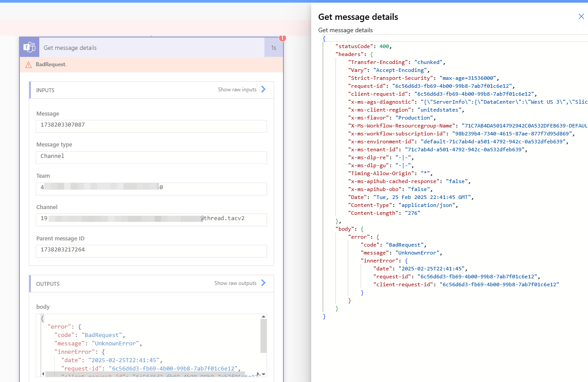
Task: Click the "code": "BadRequest" line in body box
Action: tap(90, 335)
